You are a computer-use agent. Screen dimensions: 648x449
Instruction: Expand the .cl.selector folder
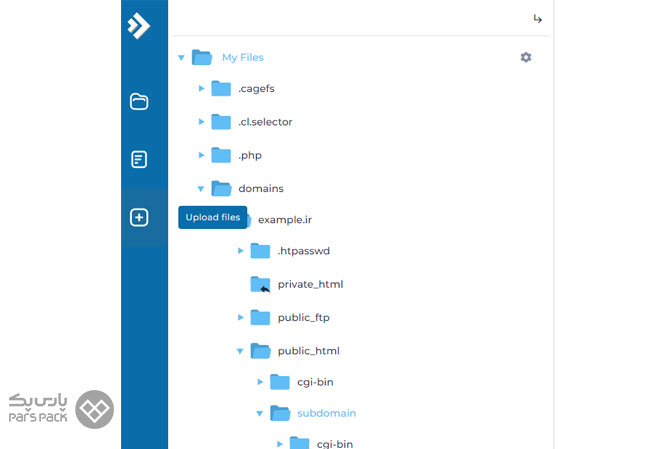[x=201, y=122]
